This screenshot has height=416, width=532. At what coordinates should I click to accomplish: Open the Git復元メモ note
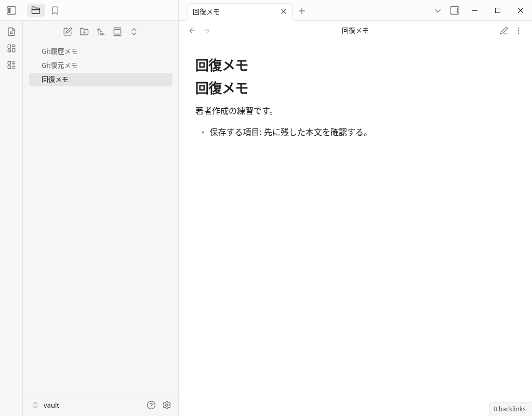pos(101,65)
